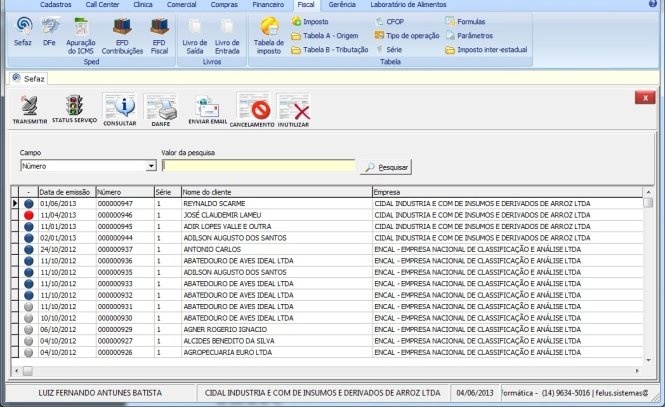Select invoice number 000000944

pyautogui.click(x=115, y=238)
